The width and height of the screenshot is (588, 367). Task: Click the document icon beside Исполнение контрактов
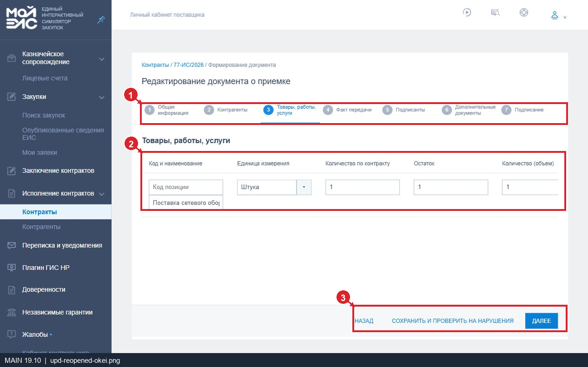[12, 193]
